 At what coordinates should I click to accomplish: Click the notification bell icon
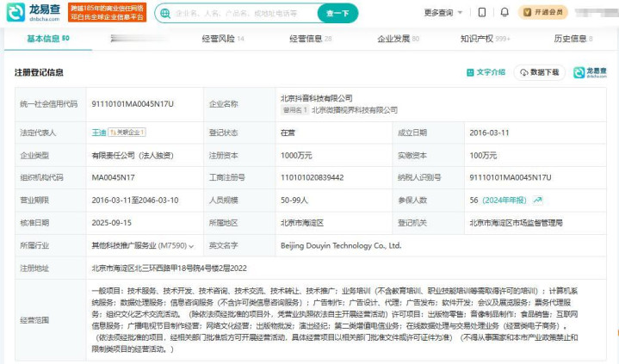point(504,13)
